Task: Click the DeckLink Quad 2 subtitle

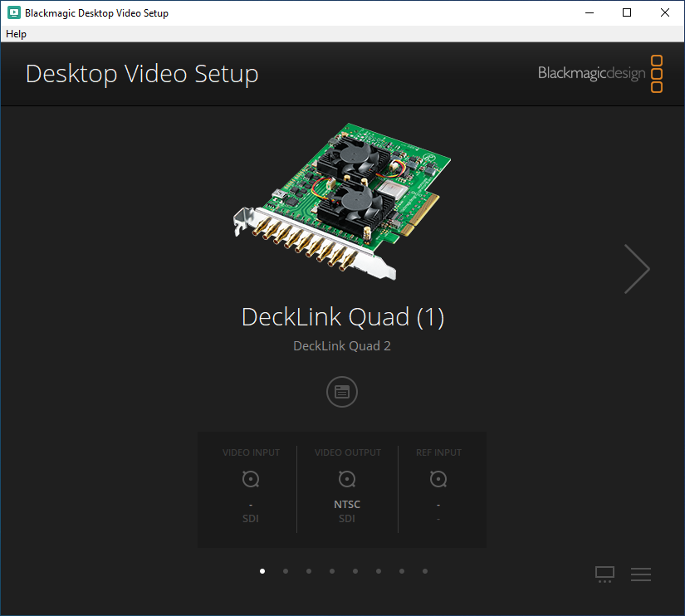Action: click(342, 345)
